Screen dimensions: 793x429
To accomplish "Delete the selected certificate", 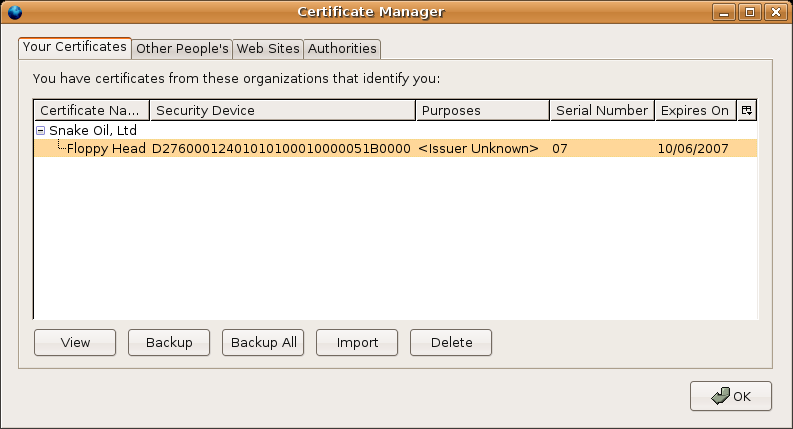I will coord(451,342).
